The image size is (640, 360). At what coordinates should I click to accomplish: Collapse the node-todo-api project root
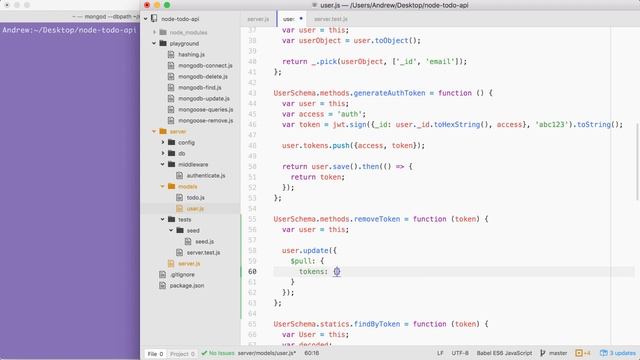146,19
